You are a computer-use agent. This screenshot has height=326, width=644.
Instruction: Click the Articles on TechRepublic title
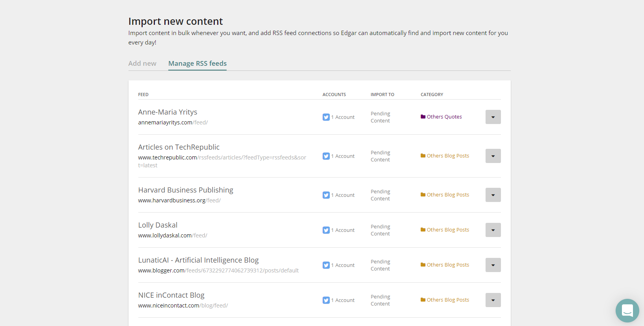pyautogui.click(x=179, y=147)
